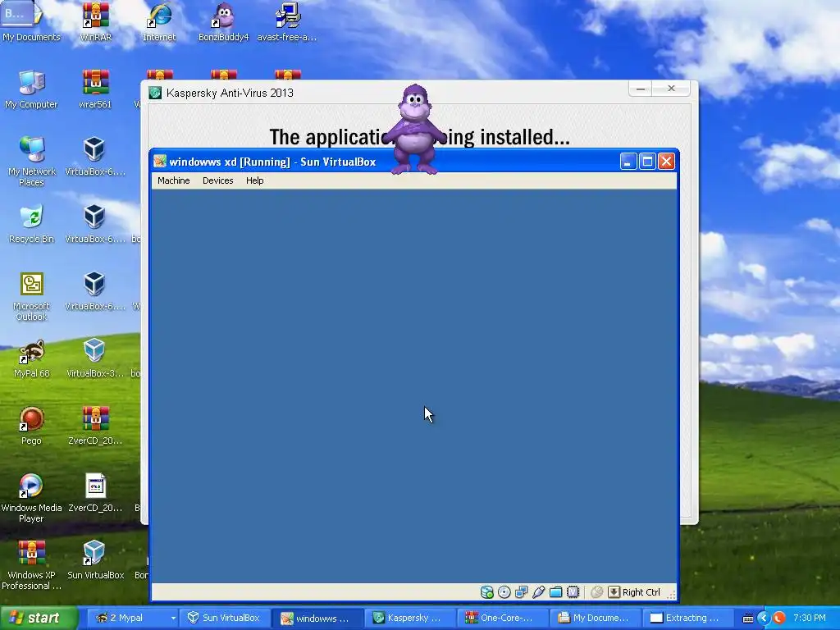Select the ZverCD_20... document file icon
This screenshot has height=630, width=840.
coord(95,493)
